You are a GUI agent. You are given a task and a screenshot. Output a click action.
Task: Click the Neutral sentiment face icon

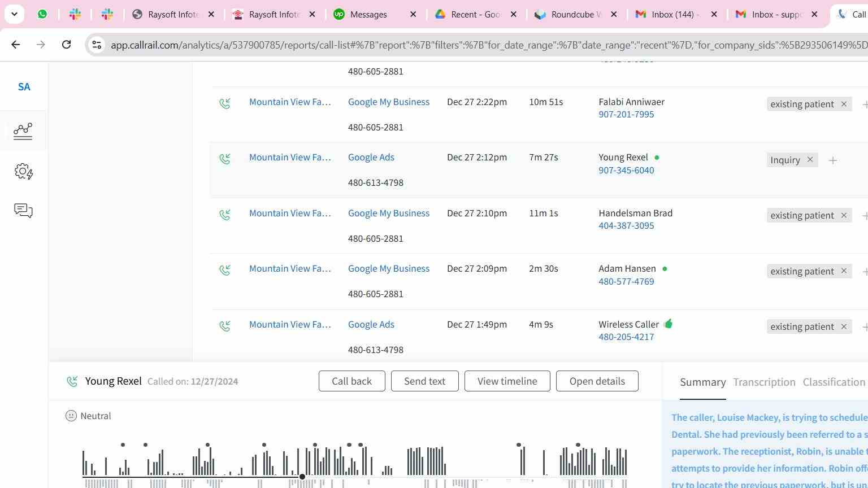point(71,416)
